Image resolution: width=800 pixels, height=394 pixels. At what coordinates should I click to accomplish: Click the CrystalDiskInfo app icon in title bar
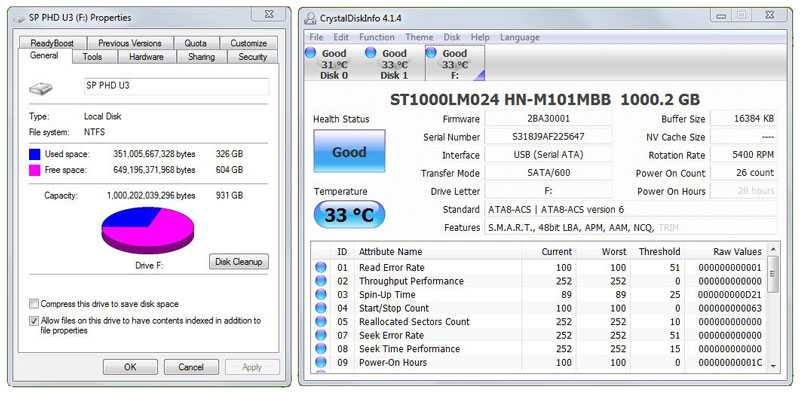(310, 18)
